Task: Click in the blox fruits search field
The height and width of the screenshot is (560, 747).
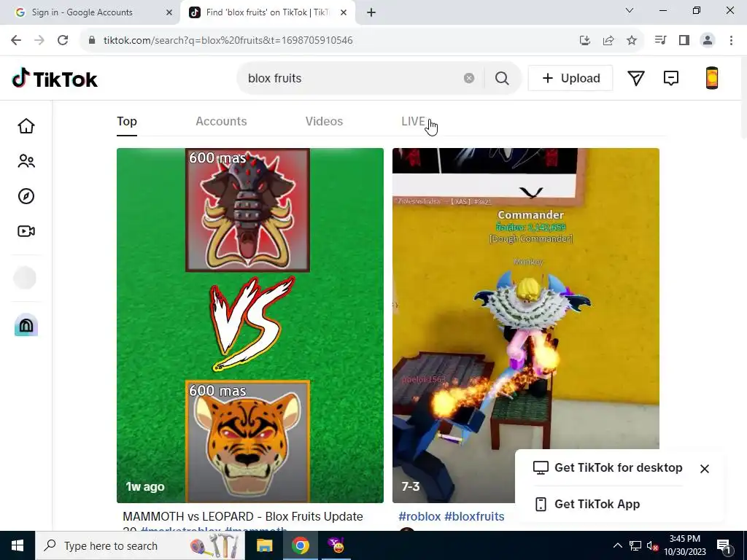Action: pyautogui.click(x=352, y=78)
